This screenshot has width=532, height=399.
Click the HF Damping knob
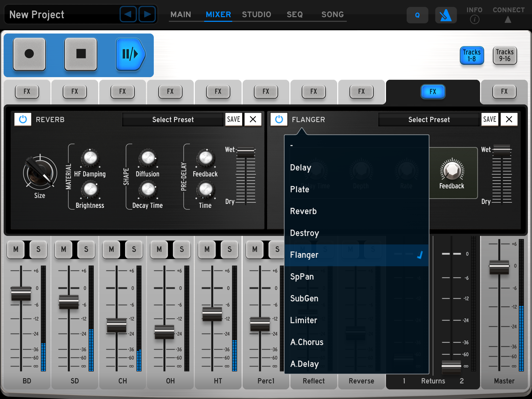[x=90, y=158]
